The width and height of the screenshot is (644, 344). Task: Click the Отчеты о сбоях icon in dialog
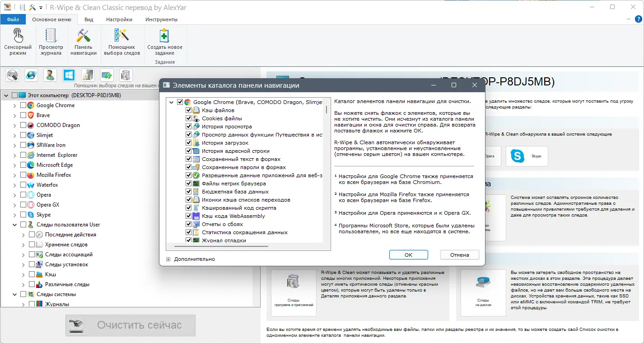click(196, 224)
